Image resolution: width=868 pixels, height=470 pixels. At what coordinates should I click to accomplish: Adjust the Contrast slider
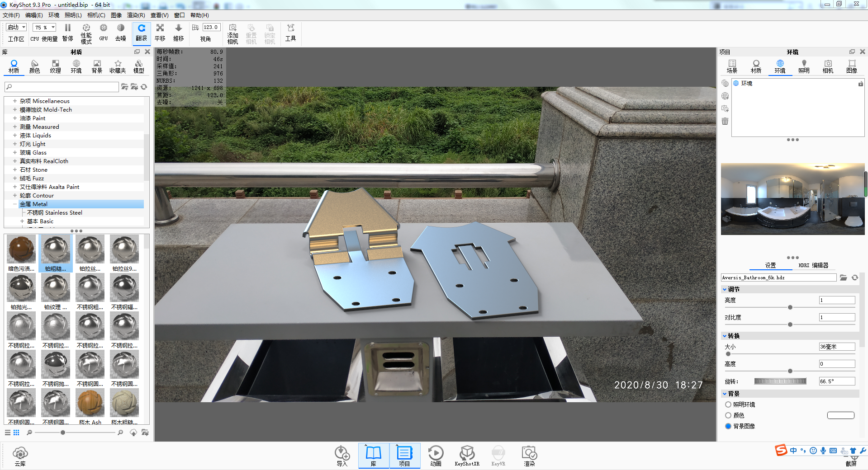point(790,324)
